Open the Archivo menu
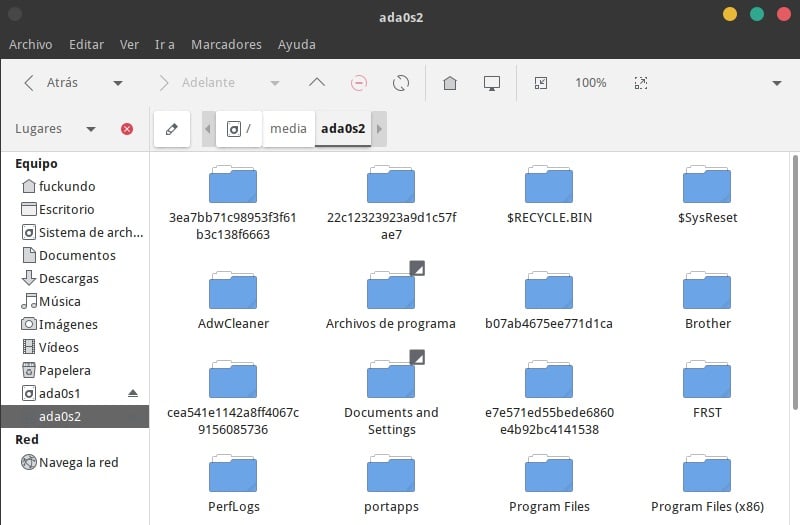Viewport: 800px width, 525px height. [31, 44]
